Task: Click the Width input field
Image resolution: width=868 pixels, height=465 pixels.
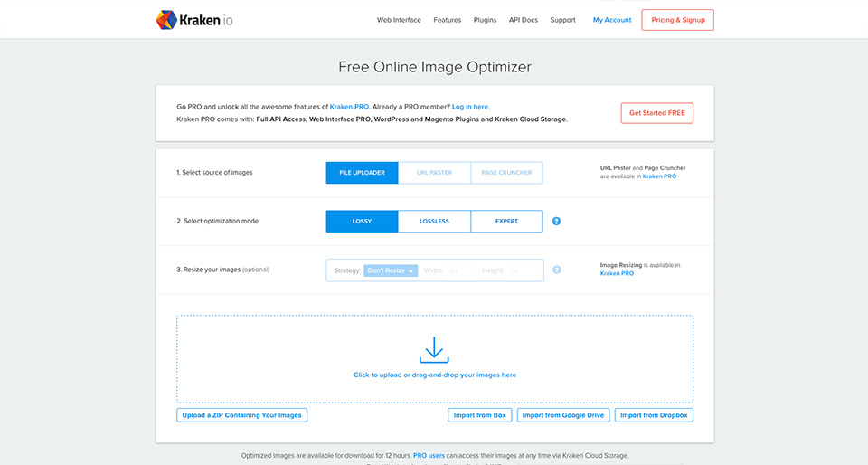Action: 461,270
